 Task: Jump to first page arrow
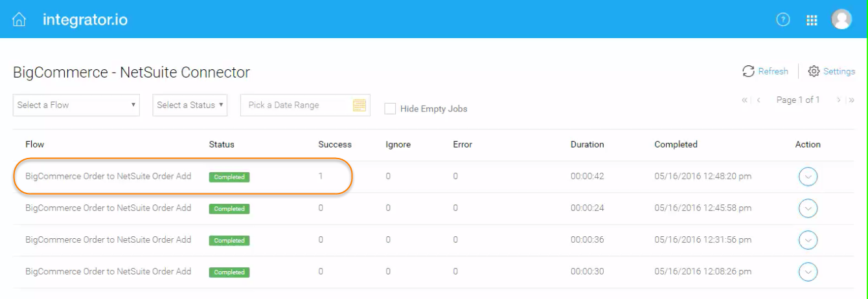coord(745,100)
